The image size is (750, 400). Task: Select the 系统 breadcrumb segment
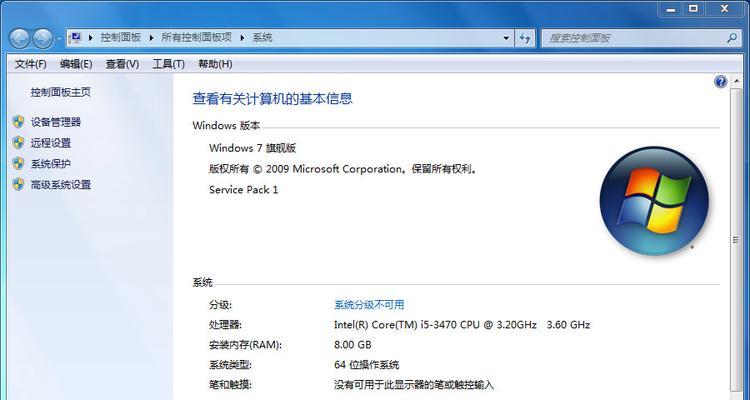(x=262, y=37)
